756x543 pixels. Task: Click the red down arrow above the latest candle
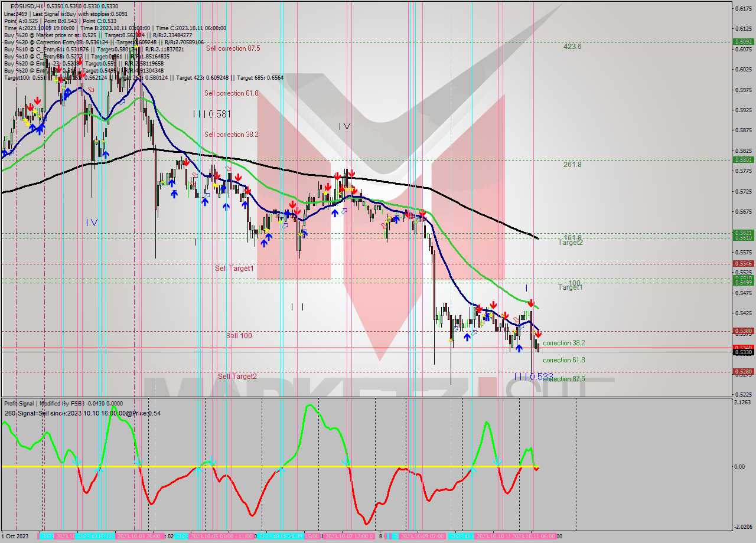(x=538, y=334)
